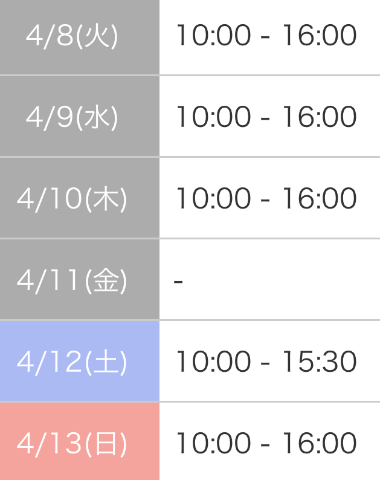Click the hyphen between times on 4/12
The image size is (380, 480).
(265, 364)
